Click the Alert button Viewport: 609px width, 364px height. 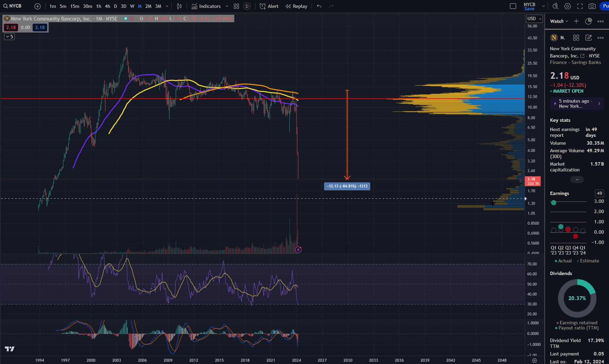[269, 6]
